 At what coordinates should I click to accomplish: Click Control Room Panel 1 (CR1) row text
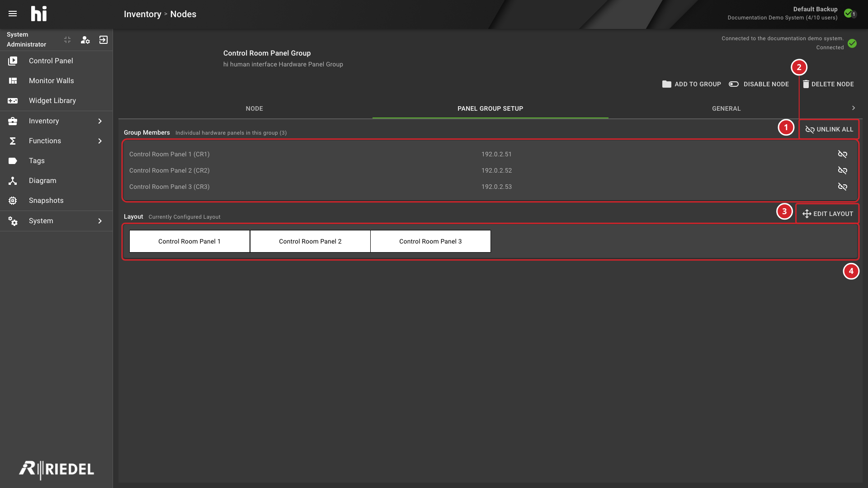coord(170,154)
